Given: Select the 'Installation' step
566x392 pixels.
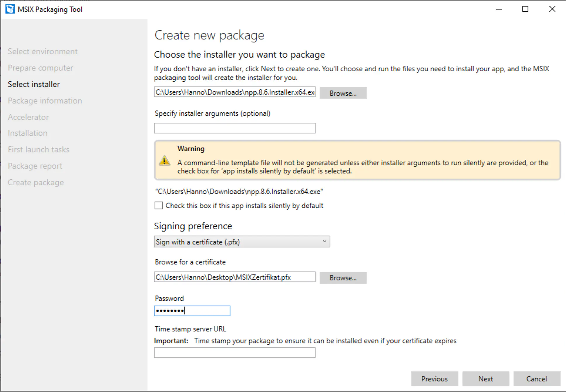Looking at the screenshot, I should (27, 133).
